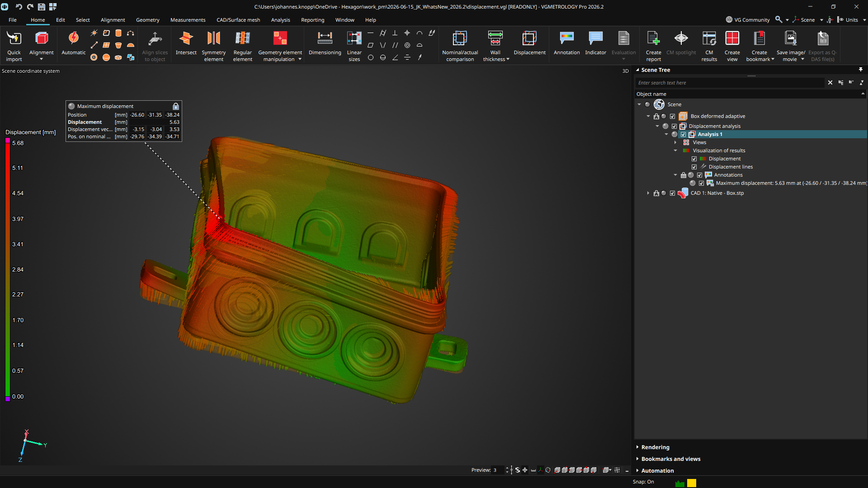
Task: Select the Intersect tool
Action: pos(186,44)
